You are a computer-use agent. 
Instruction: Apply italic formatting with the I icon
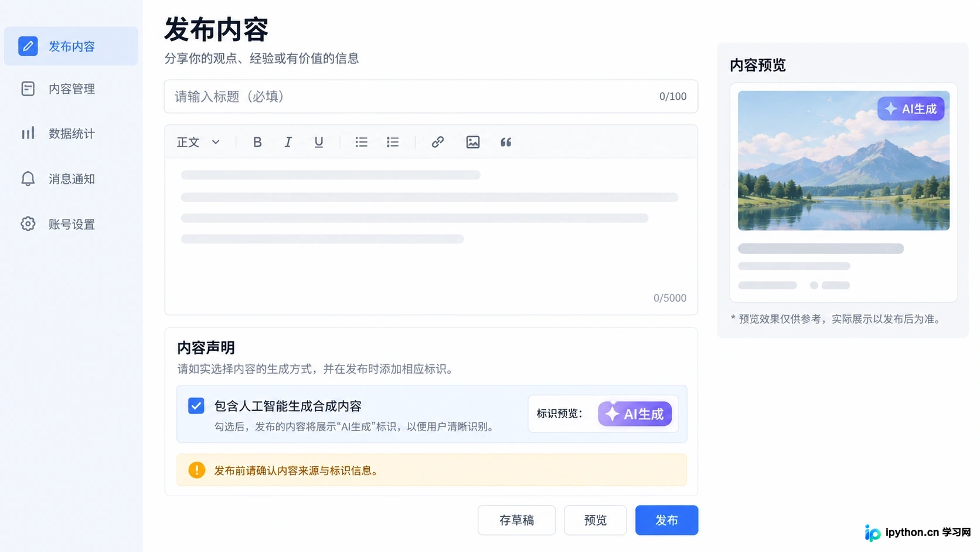click(x=288, y=142)
